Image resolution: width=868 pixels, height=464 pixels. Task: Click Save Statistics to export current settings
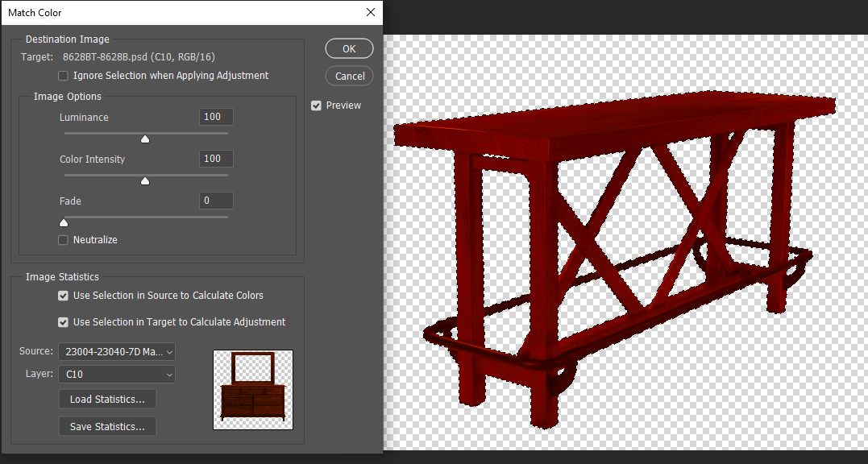(x=107, y=426)
